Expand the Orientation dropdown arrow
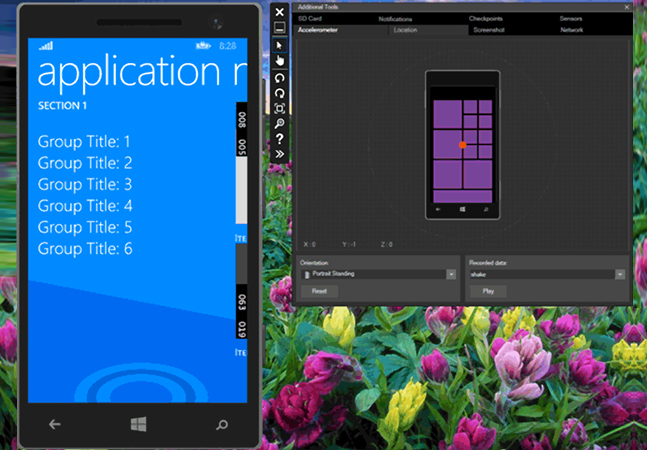 pos(451,274)
